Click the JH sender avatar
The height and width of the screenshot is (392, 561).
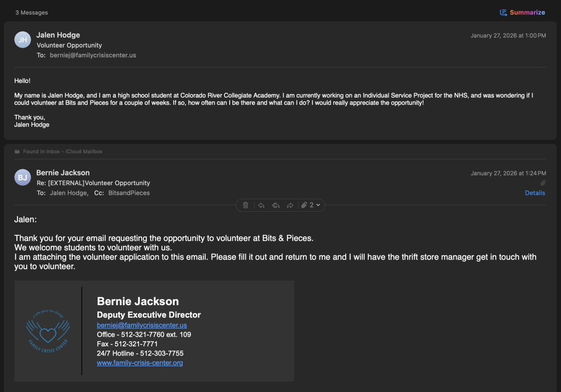point(23,40)
